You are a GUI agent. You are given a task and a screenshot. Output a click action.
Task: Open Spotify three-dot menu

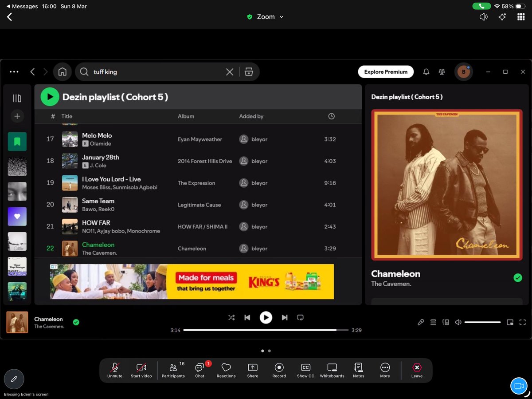(14, 71)
